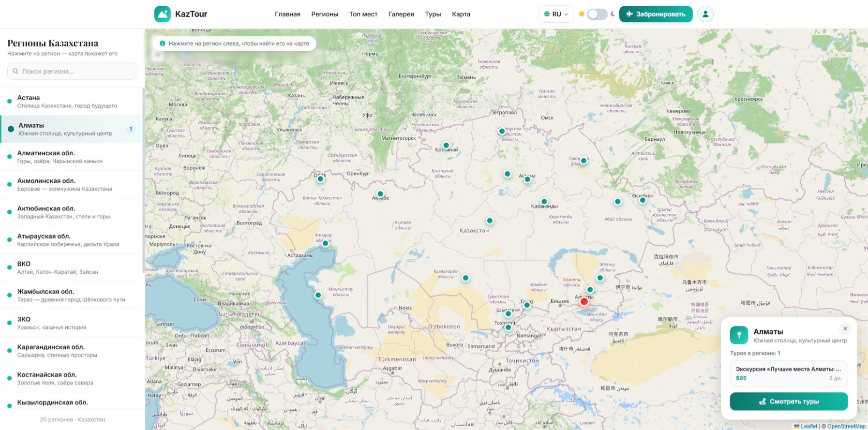Click the Забронировать booking button

click(656, 14)
